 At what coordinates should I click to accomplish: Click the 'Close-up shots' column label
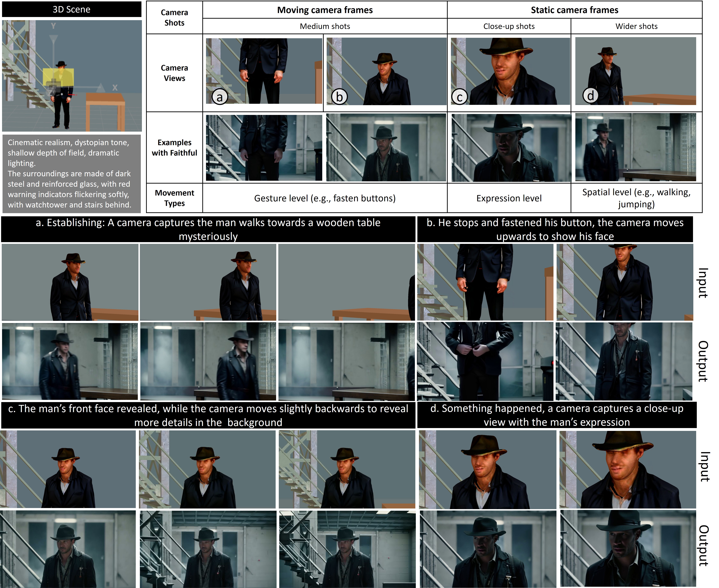coord(509,26)
